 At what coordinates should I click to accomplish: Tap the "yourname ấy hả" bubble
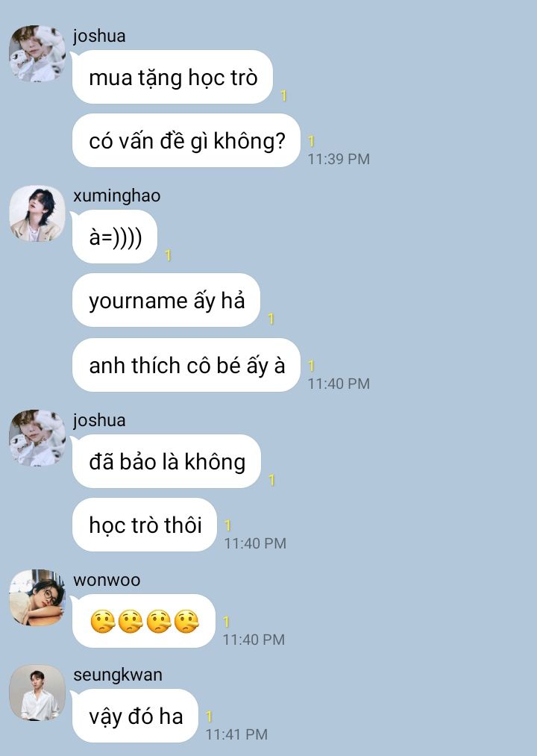pyautogui.click(x=166, y=300)
